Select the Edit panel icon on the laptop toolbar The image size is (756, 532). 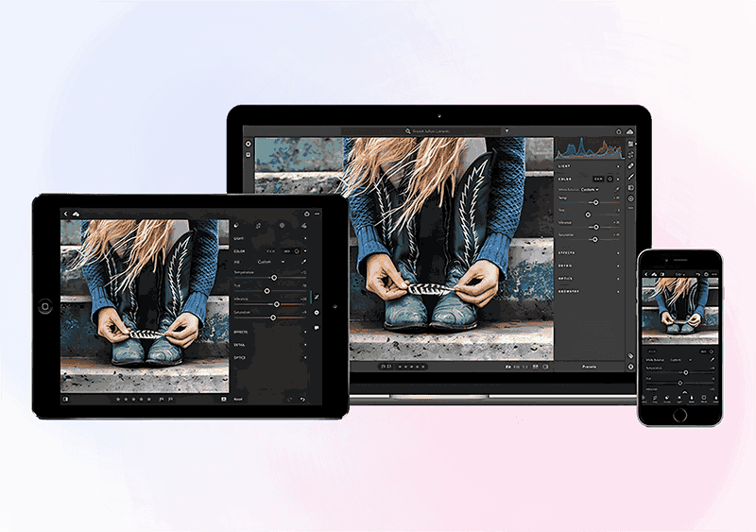(x=630, y=144)
